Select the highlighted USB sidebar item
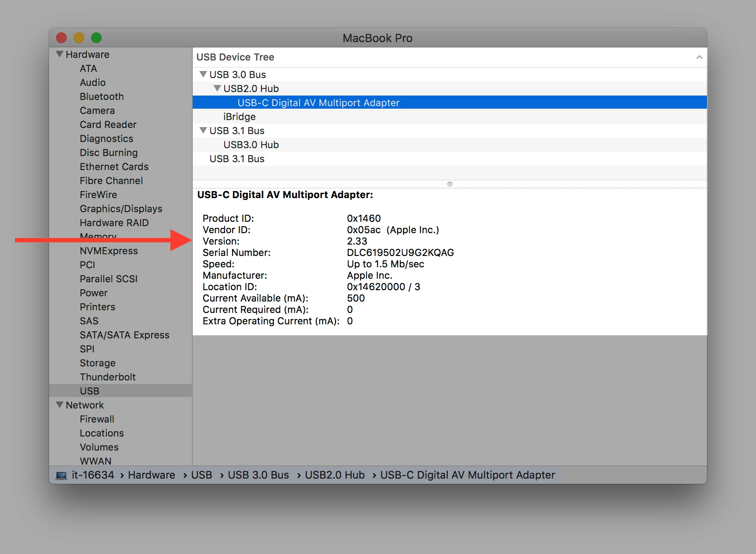The height and width of the screenshot is (554, 756). tap(120, 391)
